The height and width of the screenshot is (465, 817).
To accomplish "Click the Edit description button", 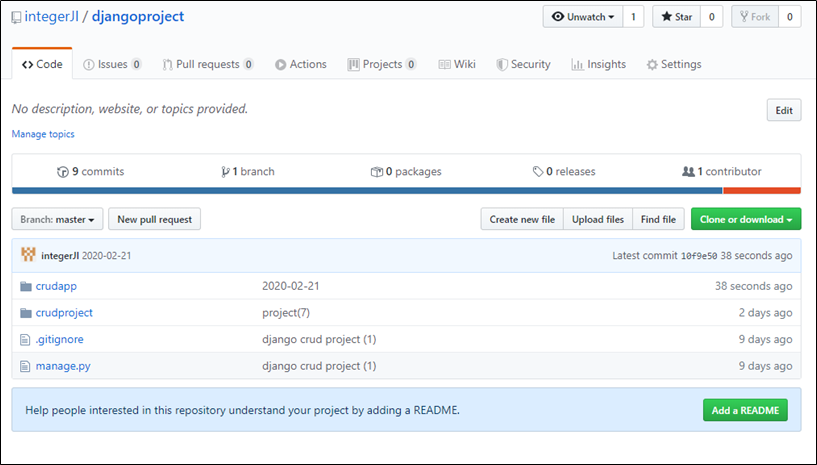I will [x=784, y=111].
